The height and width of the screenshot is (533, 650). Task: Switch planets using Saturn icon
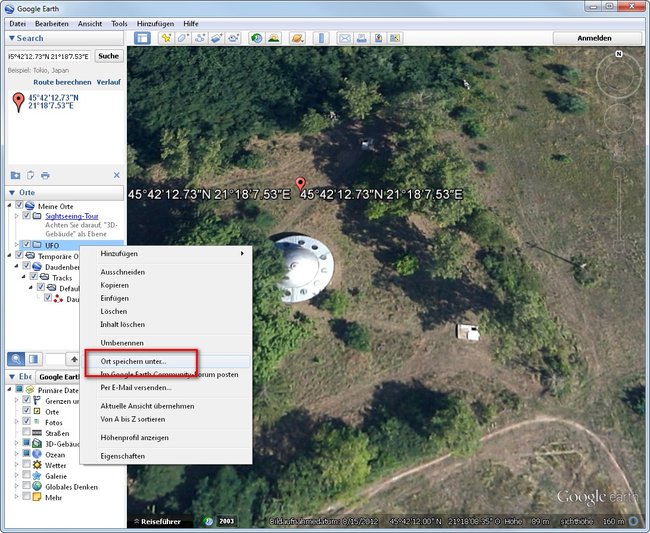(x=297, y=38)
